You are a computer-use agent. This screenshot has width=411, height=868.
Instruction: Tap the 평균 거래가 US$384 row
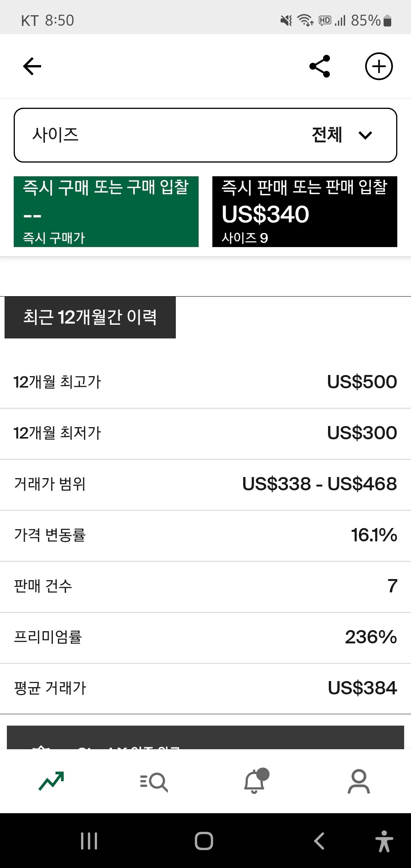pyautogui.click(x=205, y=688)
